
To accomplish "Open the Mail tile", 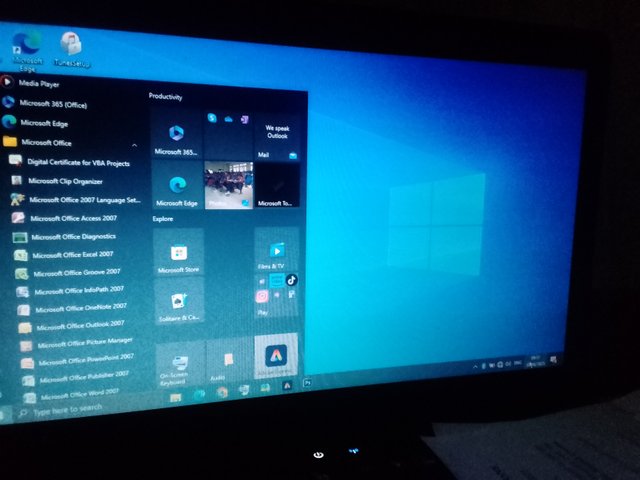I will [277, 138].
